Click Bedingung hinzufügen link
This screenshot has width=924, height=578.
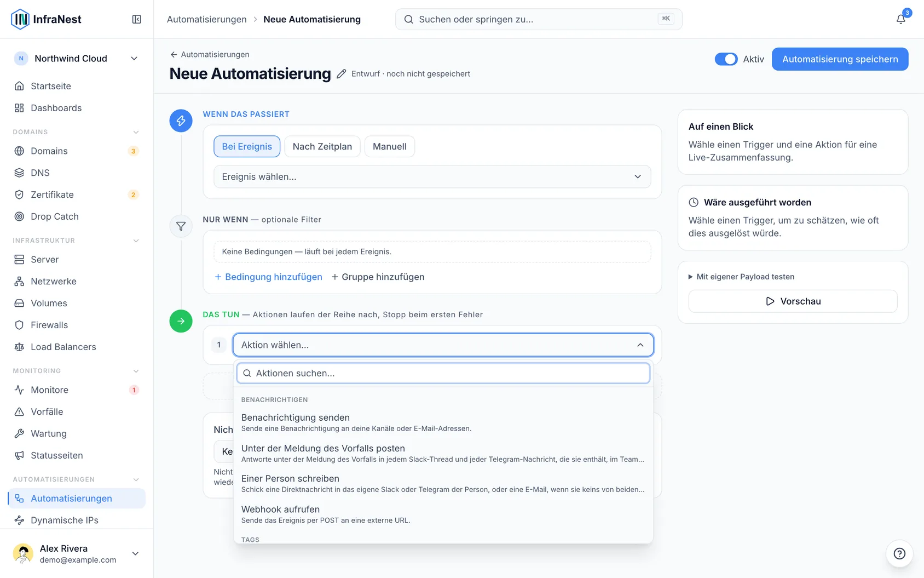[x=268, y=277]
